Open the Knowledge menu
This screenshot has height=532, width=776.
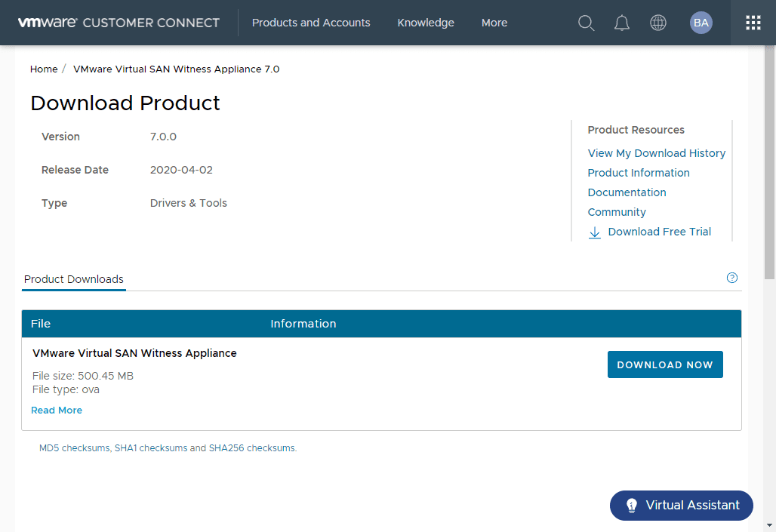tap(426, 23)
